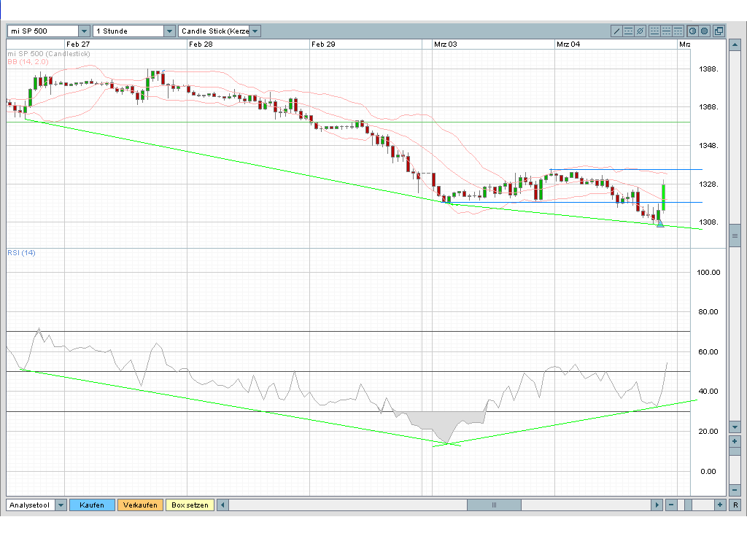This screenshot has width=747, height=560.
Task: Choose the bottom solid line style icon
Action: pyautogui.click(x=654, y=31)
